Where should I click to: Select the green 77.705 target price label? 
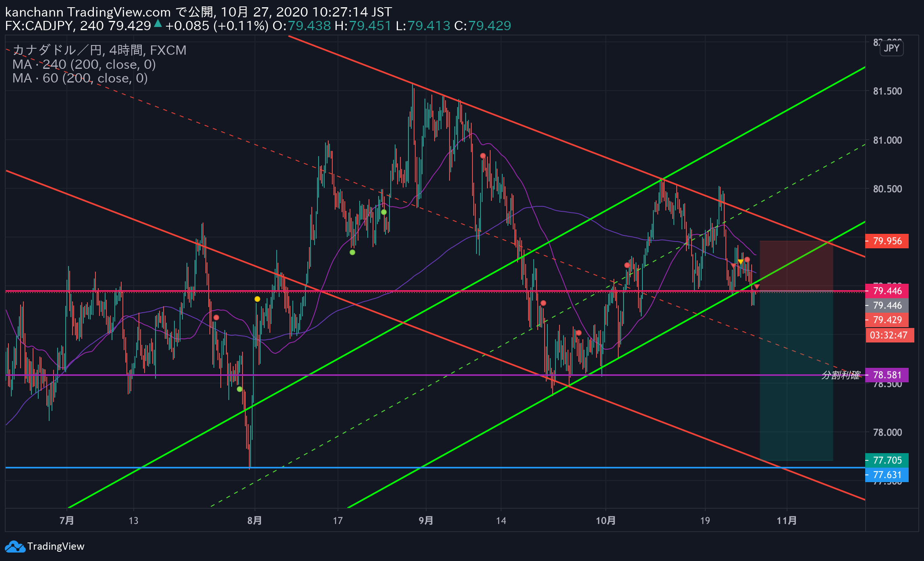[x=887, y=460]
